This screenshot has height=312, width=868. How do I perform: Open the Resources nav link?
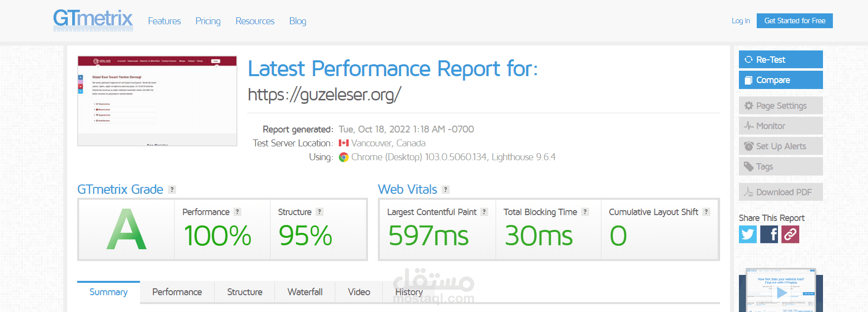[x=255, y=21]
